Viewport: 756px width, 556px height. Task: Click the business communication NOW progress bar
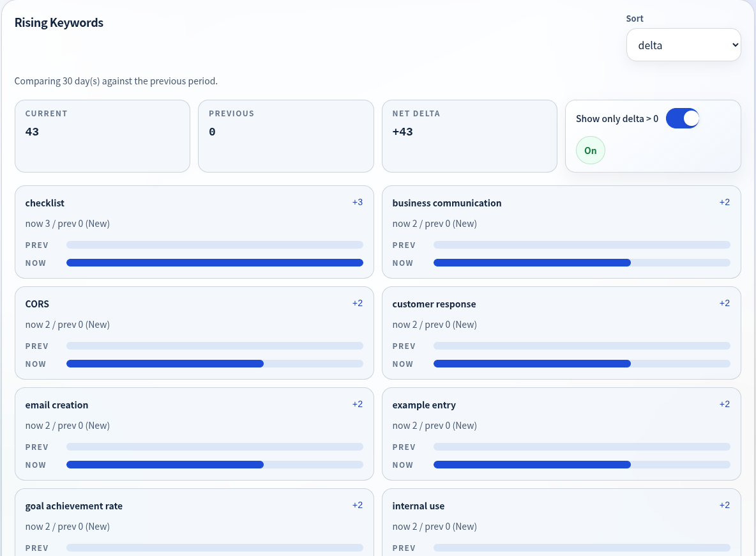[582, 263]
